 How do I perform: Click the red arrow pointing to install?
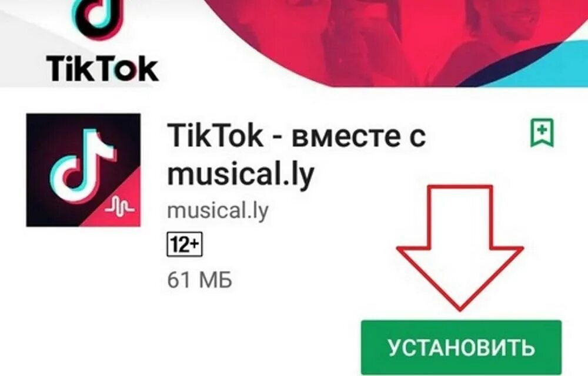pos(460,248)
